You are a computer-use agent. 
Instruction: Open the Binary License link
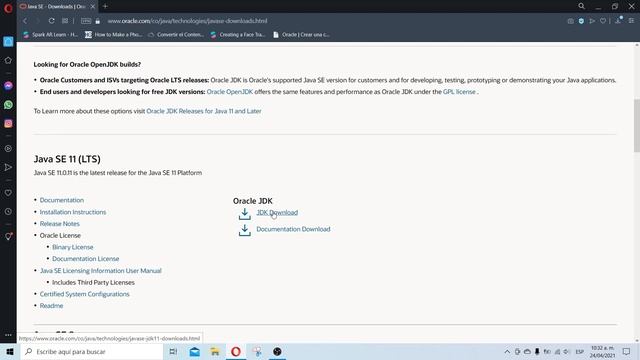73,247
